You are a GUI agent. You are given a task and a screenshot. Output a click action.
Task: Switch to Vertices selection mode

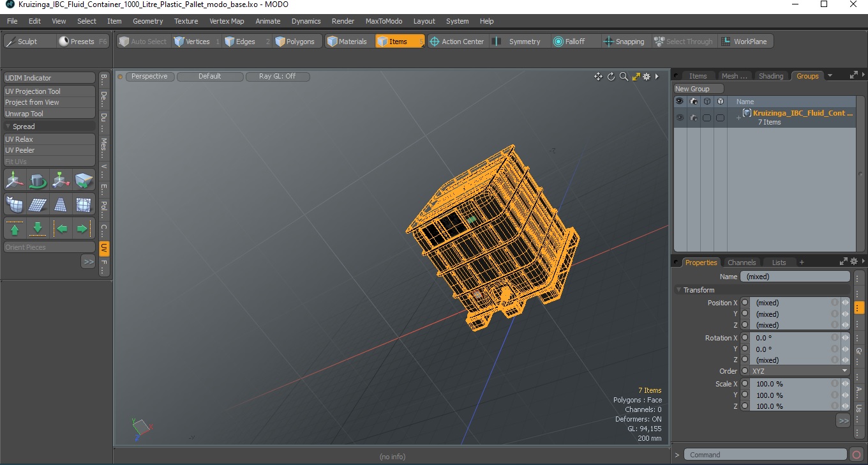(x=196, y=42)
